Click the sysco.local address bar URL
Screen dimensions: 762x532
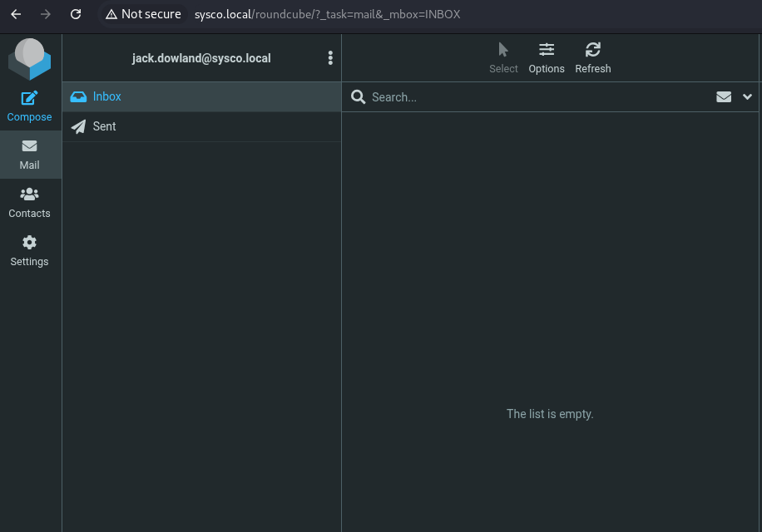327,14
